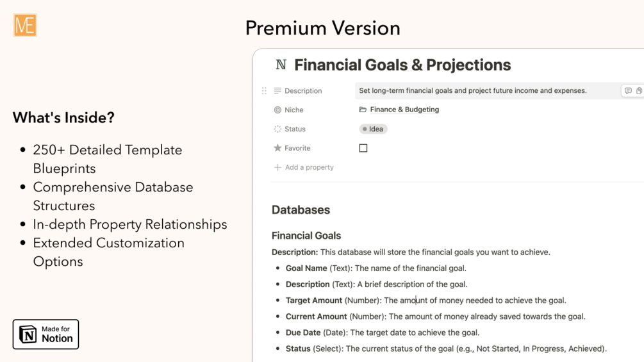This screenshot has width=644, height=362.
Task: Click the Financial Goals & Projections page title
Action: (402, 65)
